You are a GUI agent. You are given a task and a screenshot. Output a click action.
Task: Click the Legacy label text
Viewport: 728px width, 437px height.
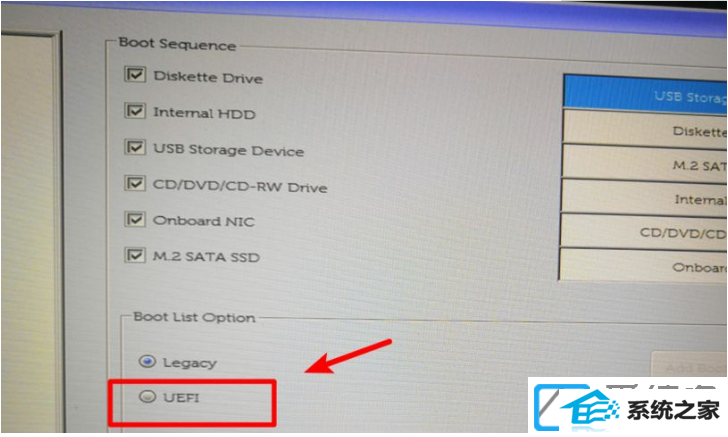[x=189, y=363]
